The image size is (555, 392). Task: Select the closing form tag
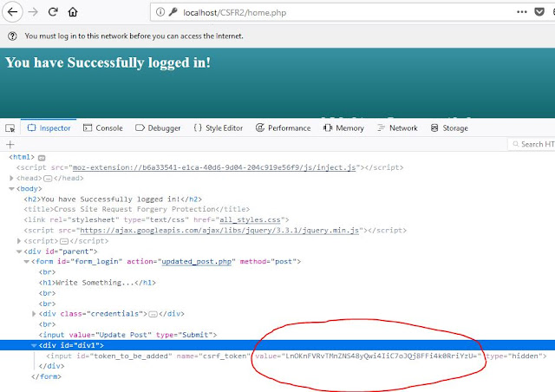[x=46, y=376]
